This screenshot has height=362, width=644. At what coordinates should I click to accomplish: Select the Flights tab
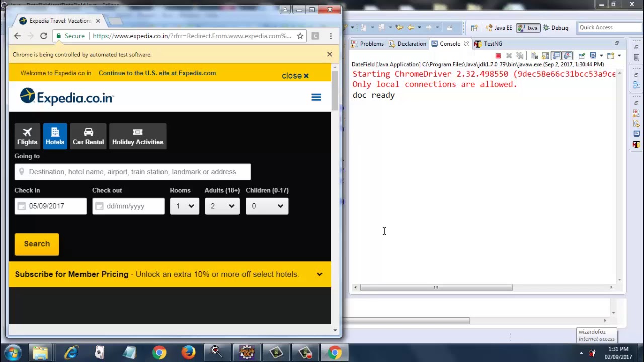tap(27, 136)
